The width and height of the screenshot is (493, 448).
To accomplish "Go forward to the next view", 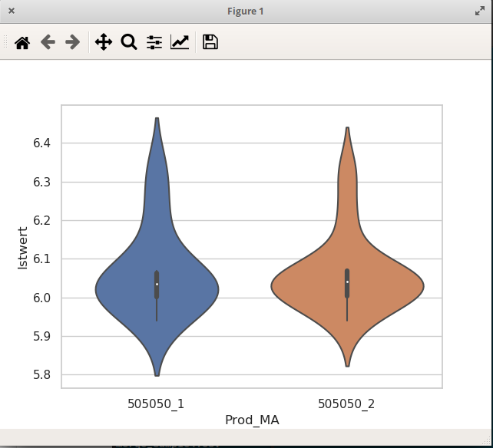I will [73, 42].
